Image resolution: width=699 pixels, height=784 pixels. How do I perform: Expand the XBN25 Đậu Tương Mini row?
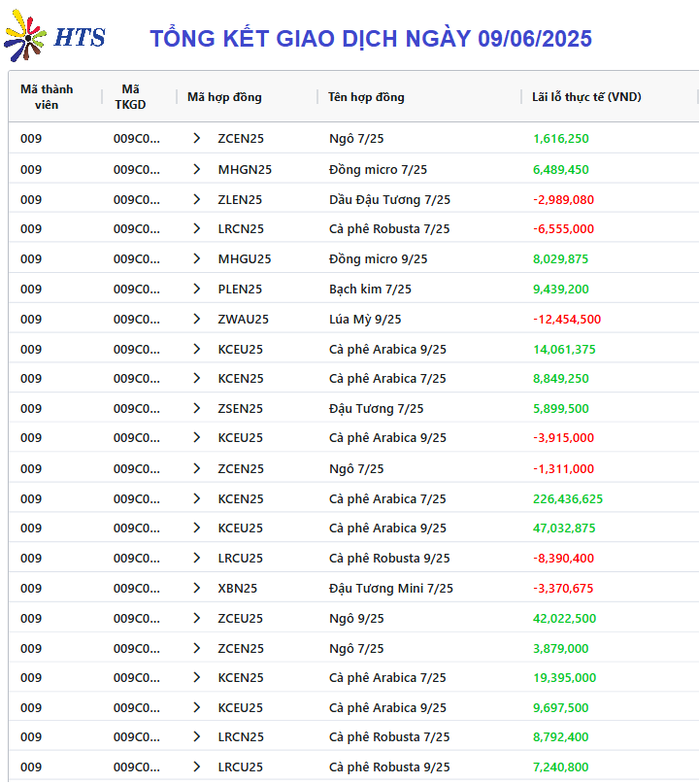pyautogui.click(x=197, y=588)
